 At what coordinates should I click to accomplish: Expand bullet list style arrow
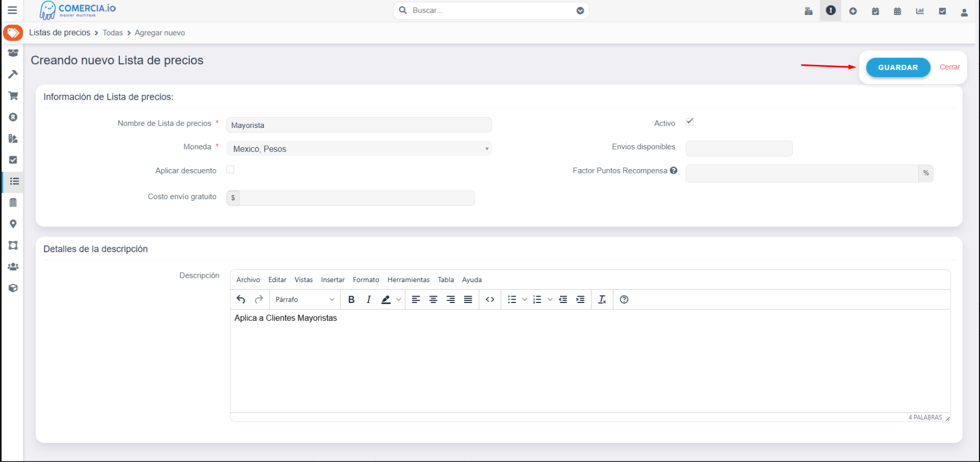coord(525,299)
